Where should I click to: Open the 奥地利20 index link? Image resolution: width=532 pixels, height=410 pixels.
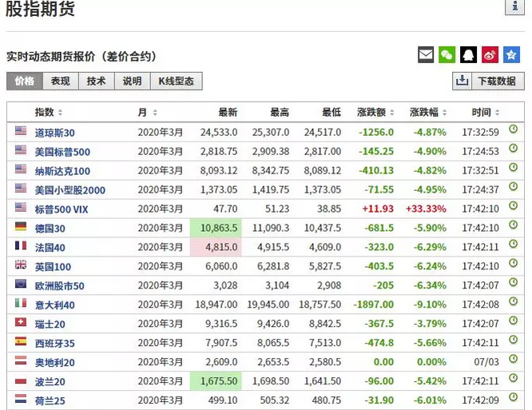coord(55,363)
